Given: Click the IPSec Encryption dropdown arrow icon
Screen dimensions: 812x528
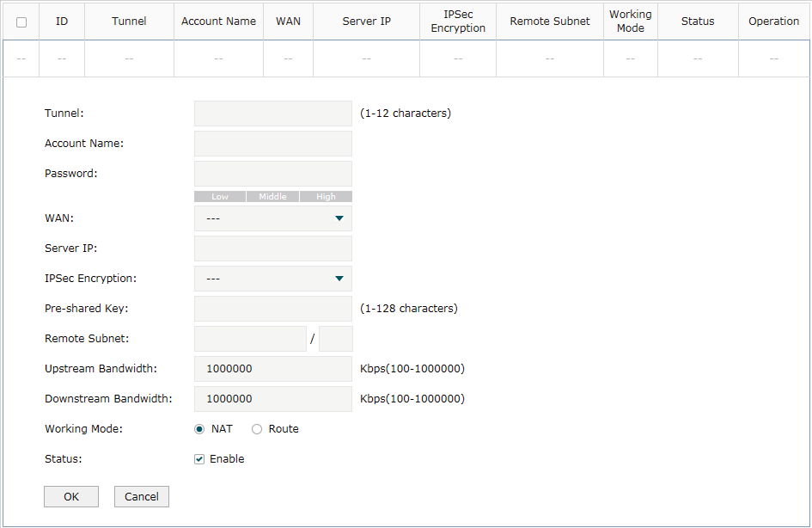Looking at the screenshot, I should (x=339, y=279).
